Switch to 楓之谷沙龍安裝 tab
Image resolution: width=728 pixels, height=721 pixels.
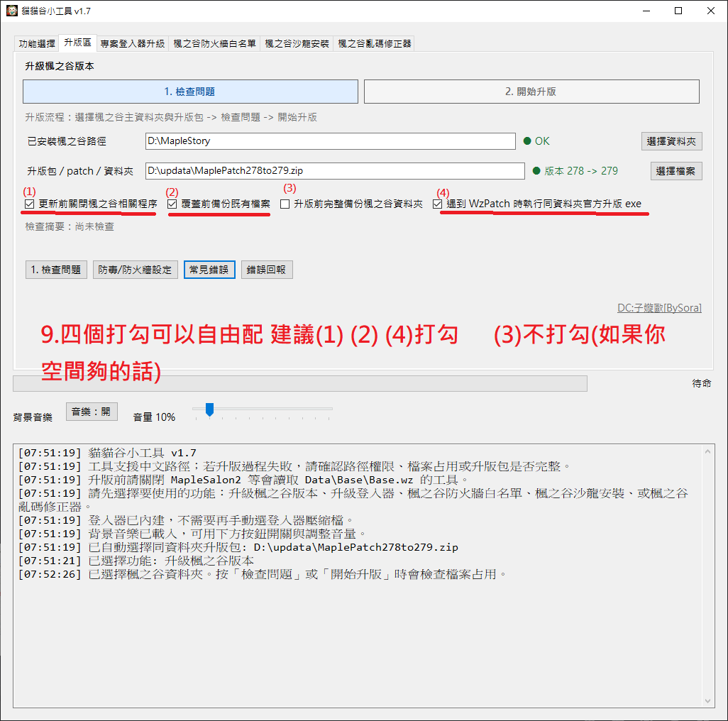coord(297,43)
